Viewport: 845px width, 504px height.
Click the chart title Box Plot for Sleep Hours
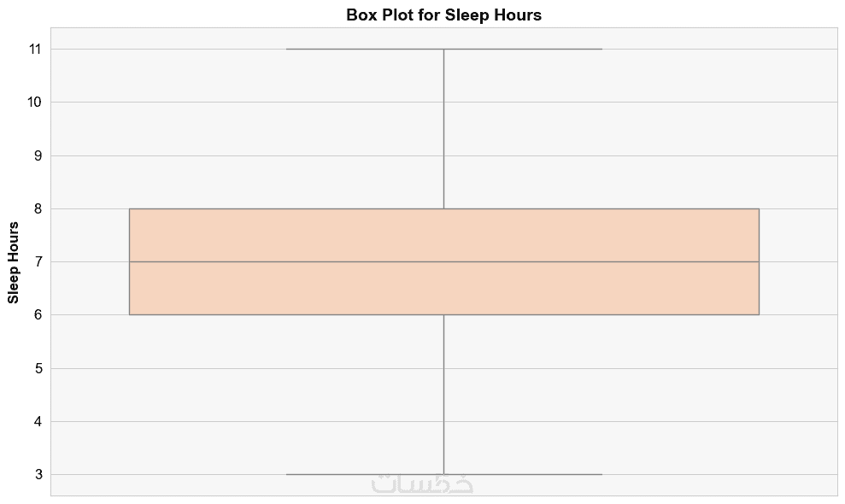click(x=443, y=15)
